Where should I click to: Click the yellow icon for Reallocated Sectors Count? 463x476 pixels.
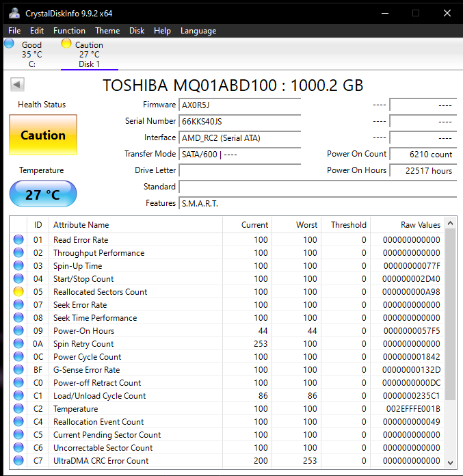(x=18, y=291)
